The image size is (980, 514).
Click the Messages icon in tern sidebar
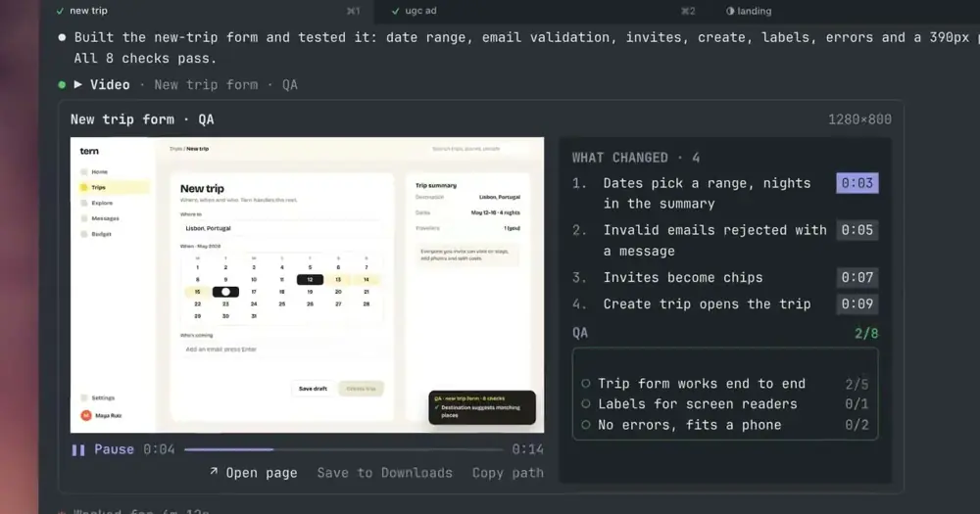[83, 218]
